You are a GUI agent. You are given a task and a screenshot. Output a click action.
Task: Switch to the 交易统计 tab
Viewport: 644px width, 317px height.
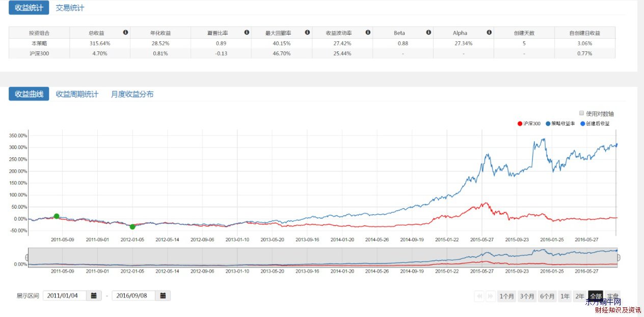click(70, 8)
